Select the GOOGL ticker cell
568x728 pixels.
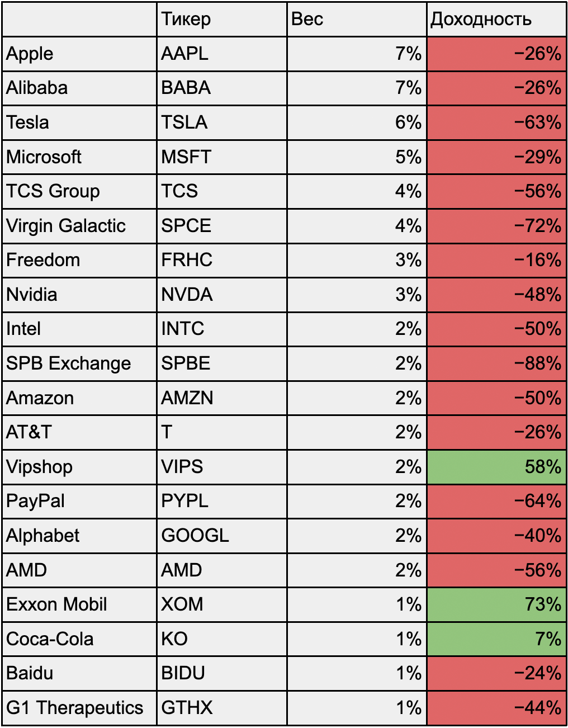coord(221,536)
